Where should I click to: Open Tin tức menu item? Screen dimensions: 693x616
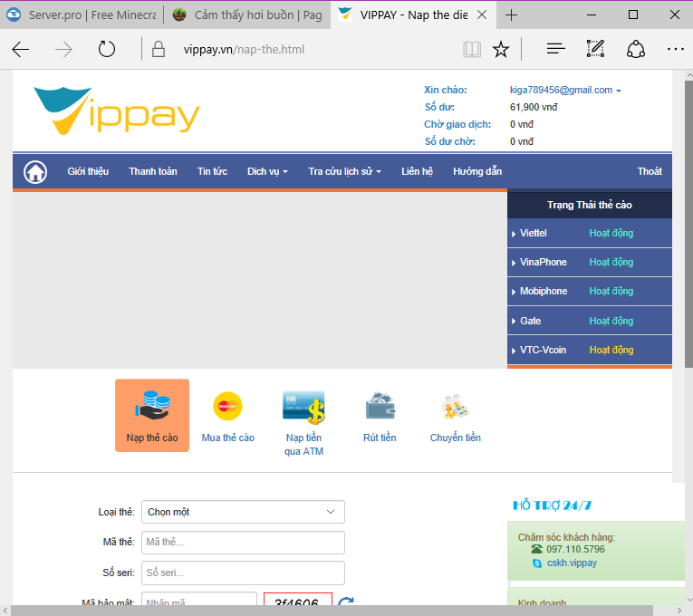click(212, 171)
